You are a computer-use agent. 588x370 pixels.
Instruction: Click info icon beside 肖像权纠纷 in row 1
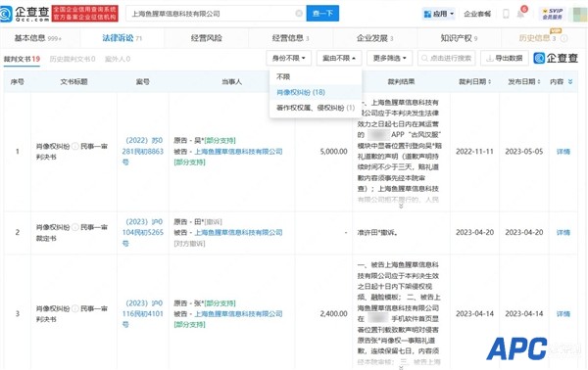click(x=75, y=146)
